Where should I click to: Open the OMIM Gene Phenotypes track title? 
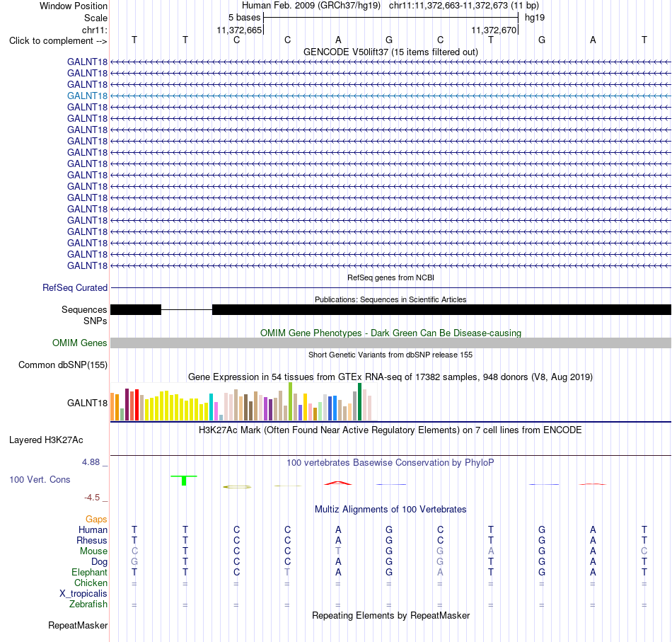pos(390,333)
